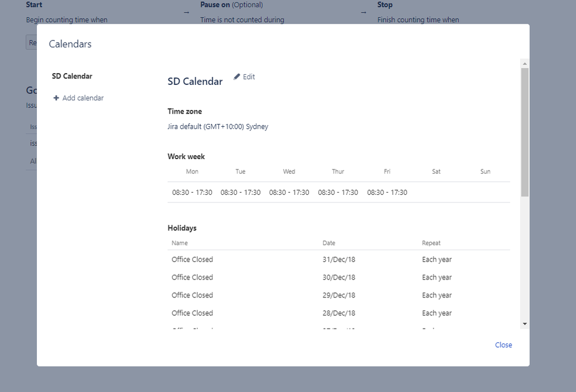Click the Time zone label
Viewport: 576px width, 392px height.
click(185, 111)
